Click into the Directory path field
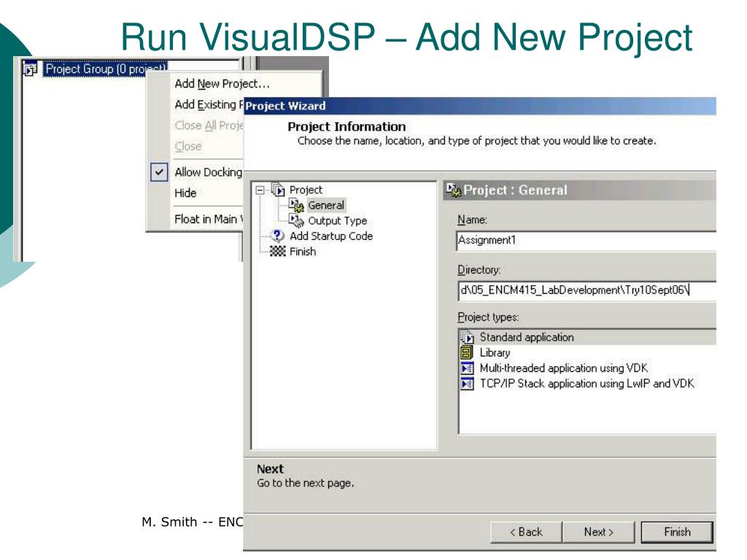This screenshot has height=560, width=747. point(587,290)
